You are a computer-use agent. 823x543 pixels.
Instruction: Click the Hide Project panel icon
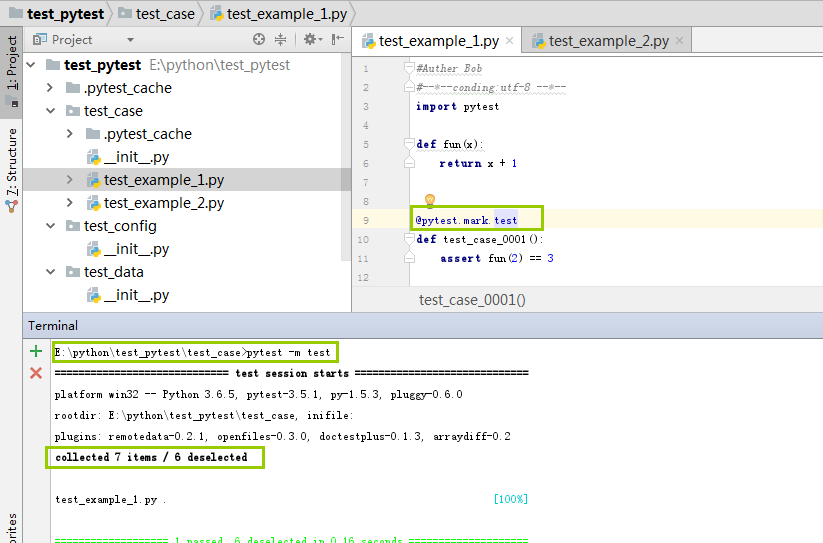click(337, 39)
